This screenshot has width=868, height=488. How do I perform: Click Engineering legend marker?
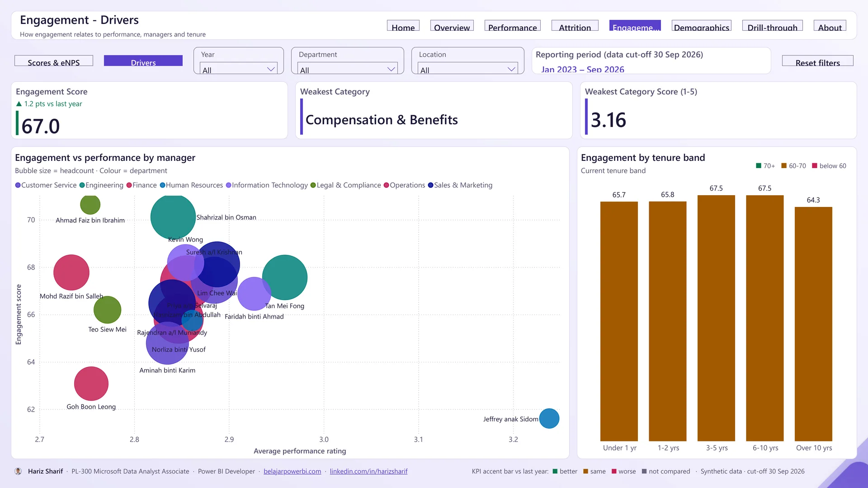[x=82, y=185]
